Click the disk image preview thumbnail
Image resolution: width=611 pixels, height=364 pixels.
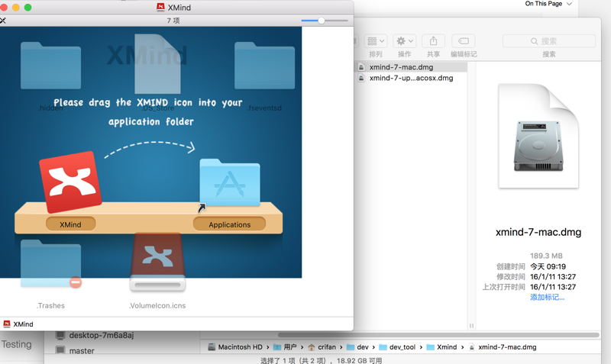538,136
